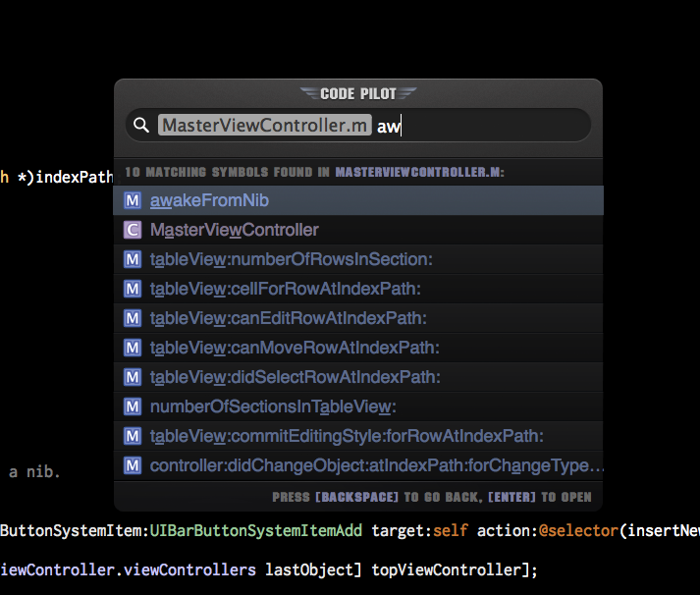Click the M icon beside numberOfSectionsInTableView:

[133, 406]
